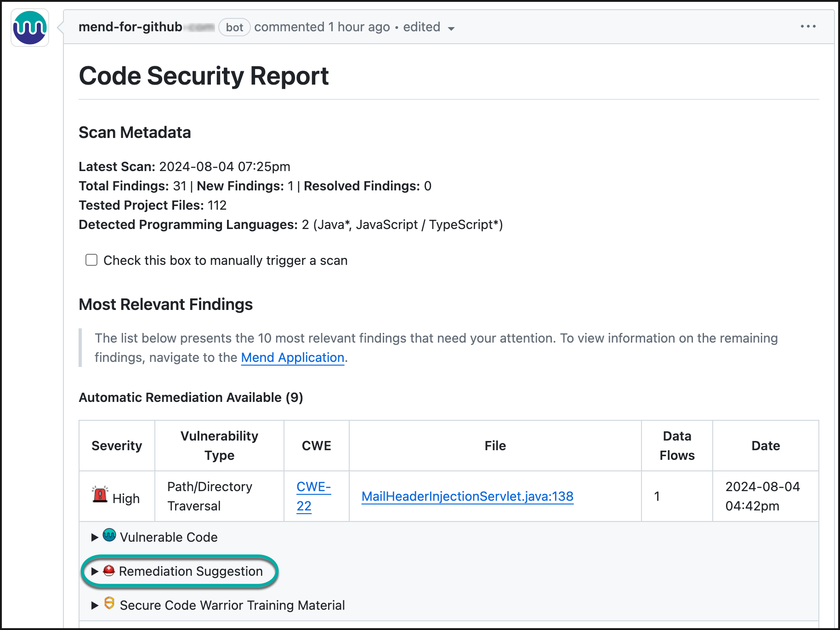Click the Severity column header
This screenshot has height=630, width=840.
[117, 446]
